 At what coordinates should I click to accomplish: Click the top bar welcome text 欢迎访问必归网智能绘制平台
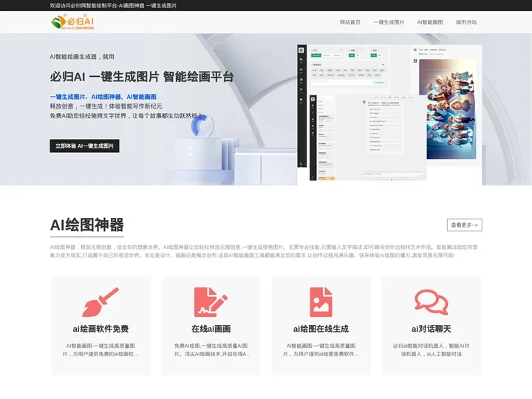coord(113,5)
